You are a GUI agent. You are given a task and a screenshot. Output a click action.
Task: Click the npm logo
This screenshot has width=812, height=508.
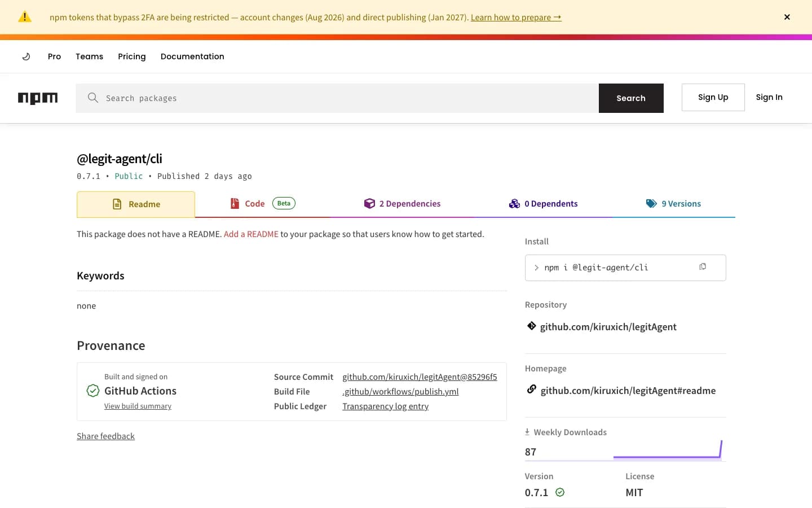pos(38,98)
